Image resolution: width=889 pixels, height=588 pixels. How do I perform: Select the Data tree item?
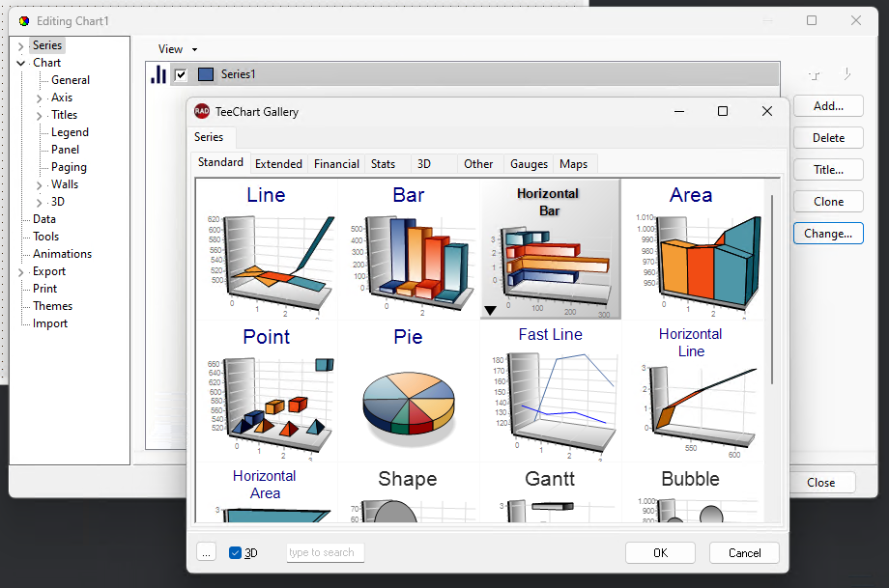(44, 219)
